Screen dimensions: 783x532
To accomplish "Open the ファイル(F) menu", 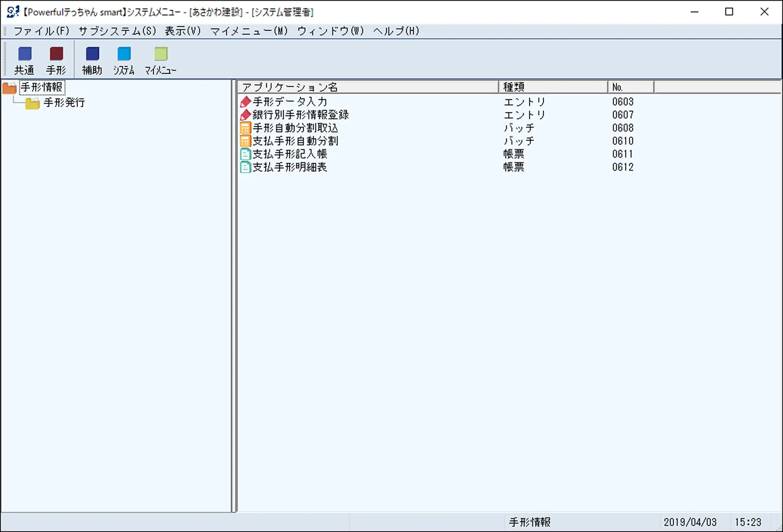I will (x=41, y=31).
